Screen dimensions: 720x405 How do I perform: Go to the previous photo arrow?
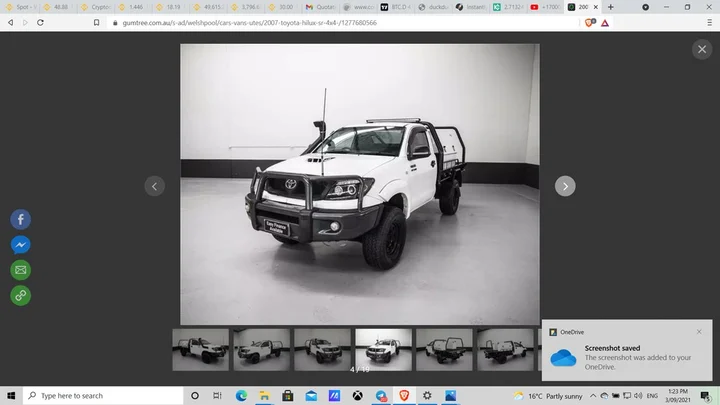154,186
